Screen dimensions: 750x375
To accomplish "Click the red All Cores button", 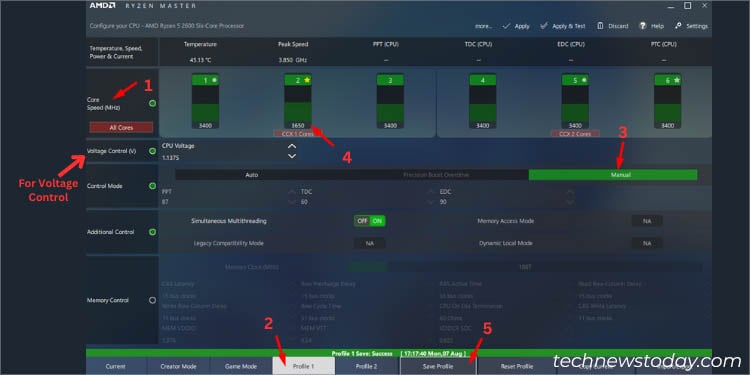I will (x=121, y=128).
